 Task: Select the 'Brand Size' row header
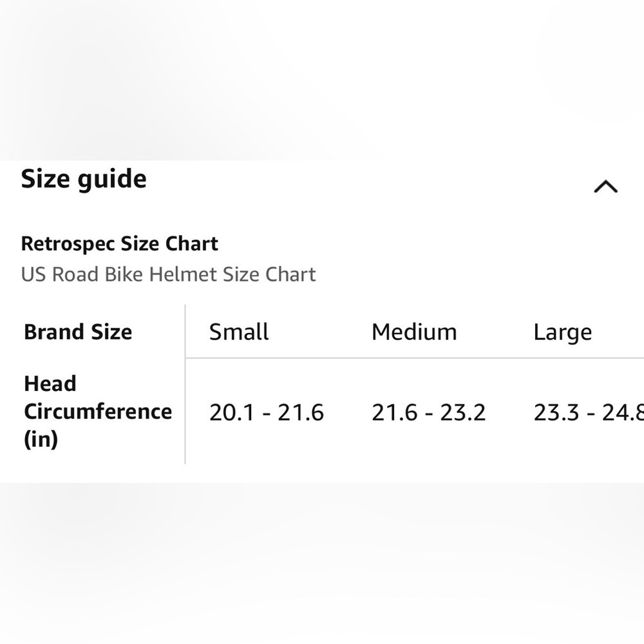(78, 332)
